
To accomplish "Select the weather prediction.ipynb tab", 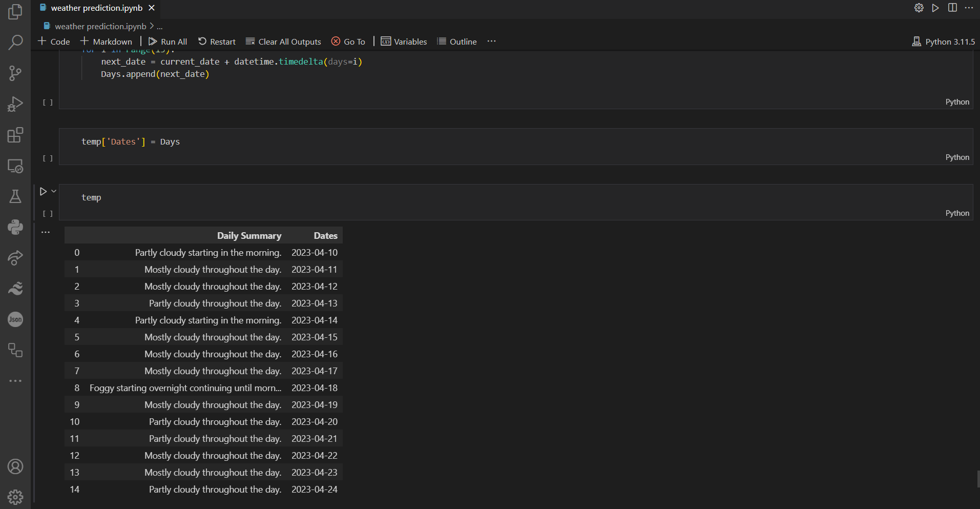I will coord(97,8).
